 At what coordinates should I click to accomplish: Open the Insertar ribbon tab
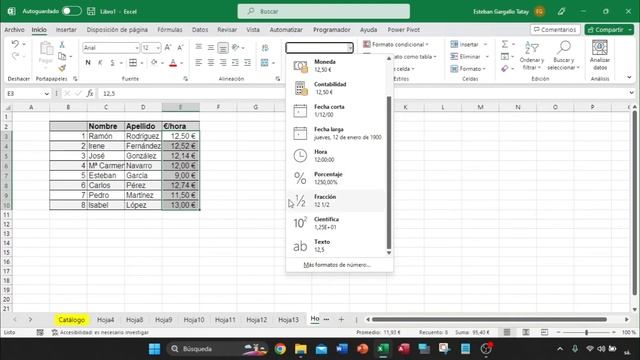[x=66, y=30]
